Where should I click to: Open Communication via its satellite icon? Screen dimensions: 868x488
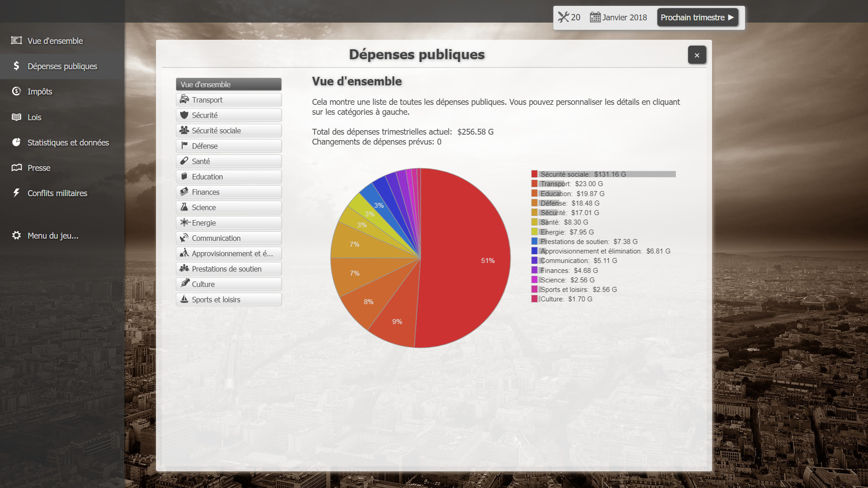(x=184, y=238)
